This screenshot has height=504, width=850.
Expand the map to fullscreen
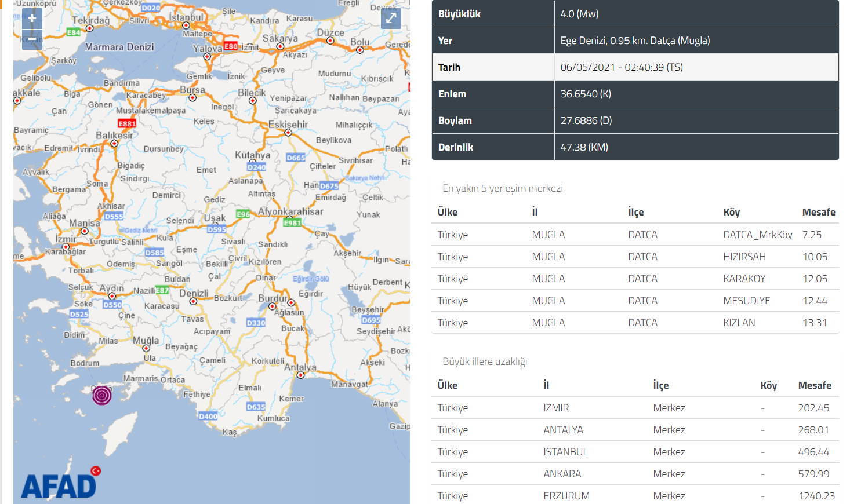click(x=391, y=19)
